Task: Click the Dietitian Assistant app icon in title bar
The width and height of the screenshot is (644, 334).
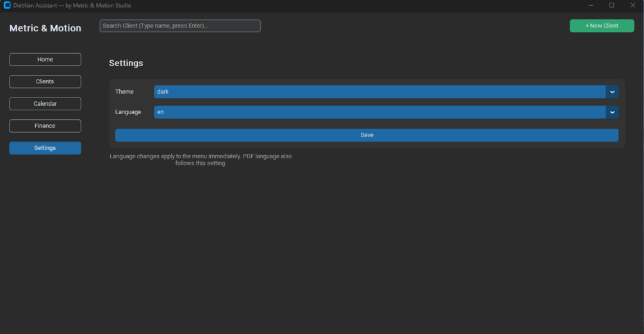Action: [7, 5]
